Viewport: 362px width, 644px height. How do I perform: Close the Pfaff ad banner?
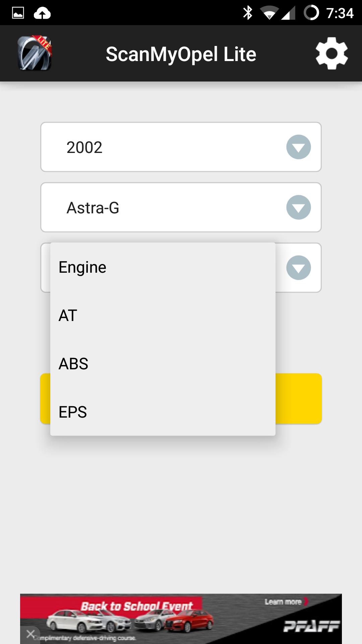(x=31, y=634)
